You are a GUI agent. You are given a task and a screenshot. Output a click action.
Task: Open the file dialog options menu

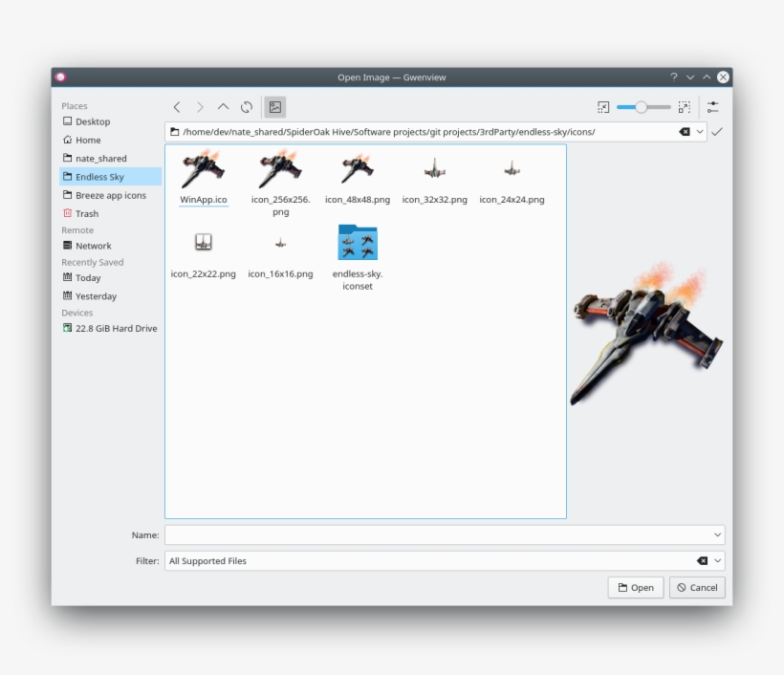pyautogui.click(x=713, y=107)
